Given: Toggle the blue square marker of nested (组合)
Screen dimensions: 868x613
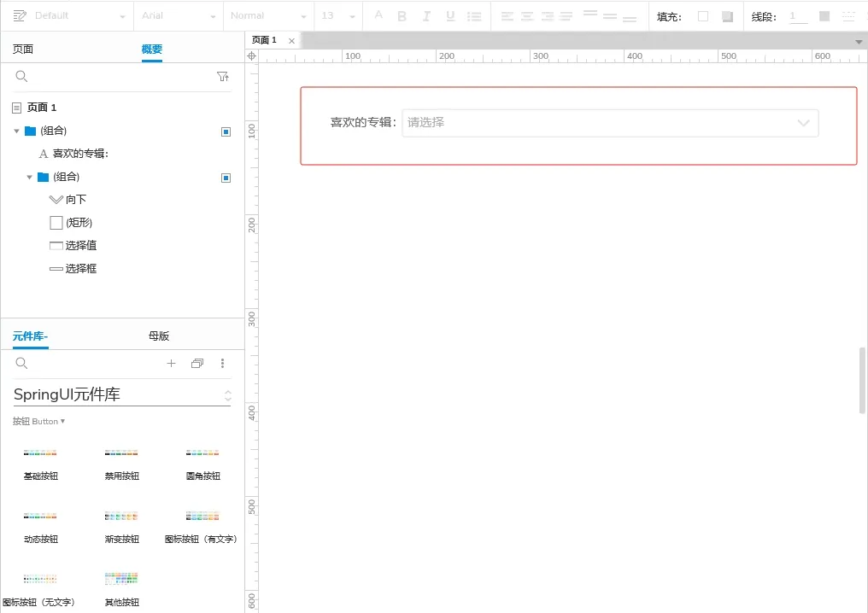Looking at the screenshot, I should click(x=226, y=178).
